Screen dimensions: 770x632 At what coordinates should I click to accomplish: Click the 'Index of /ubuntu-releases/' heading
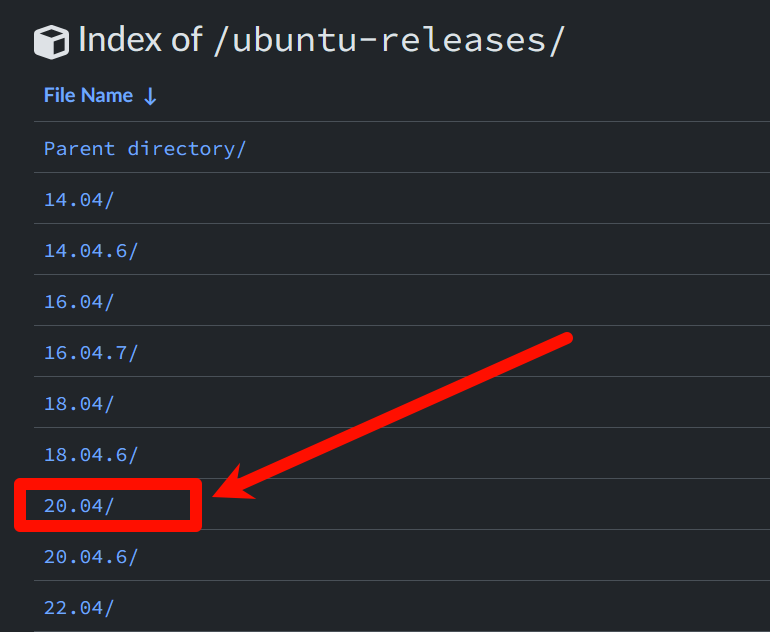pyautogui.click(x=321, y=40)
